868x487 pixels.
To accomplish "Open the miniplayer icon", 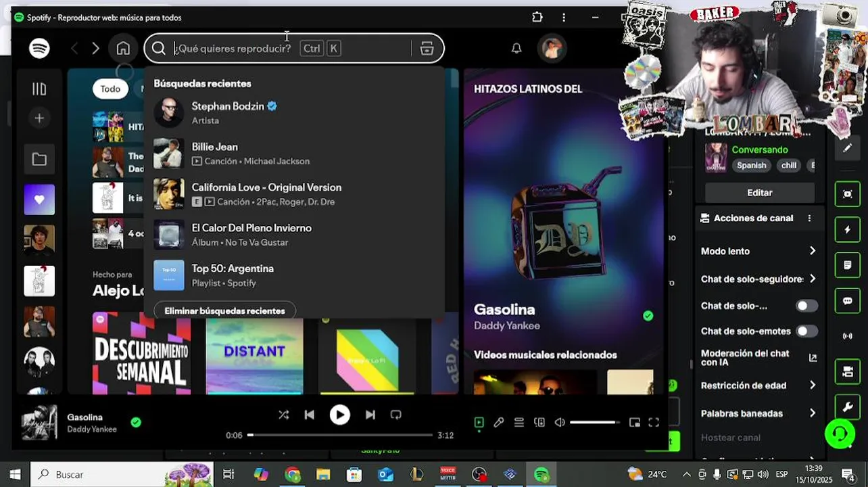I will (634, 422).
